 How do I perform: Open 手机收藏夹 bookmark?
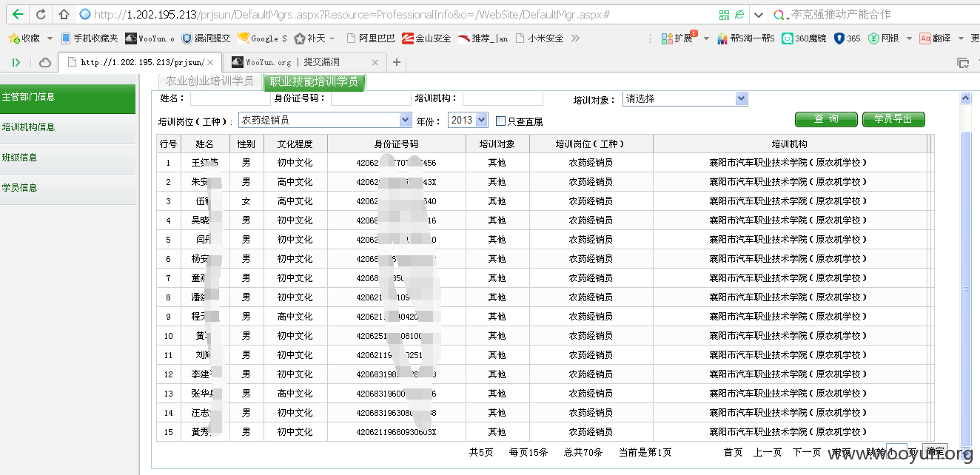[x=89, y=38]
